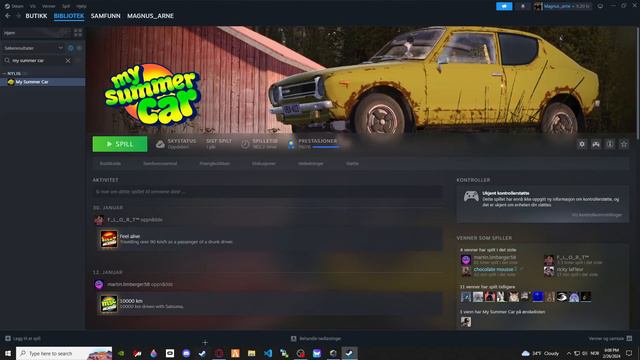Open File Explorer from taskbar
The height and width of the screenshot is (360, 640).
[x=251, y=353]
